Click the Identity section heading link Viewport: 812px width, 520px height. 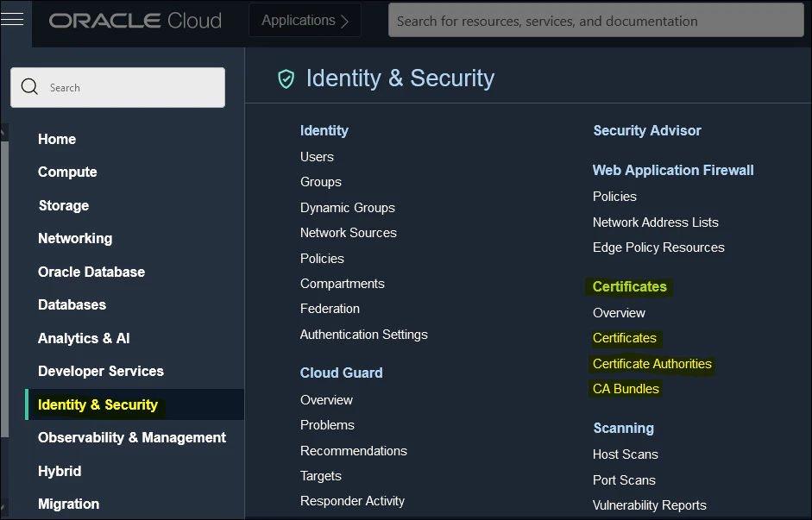324,130
